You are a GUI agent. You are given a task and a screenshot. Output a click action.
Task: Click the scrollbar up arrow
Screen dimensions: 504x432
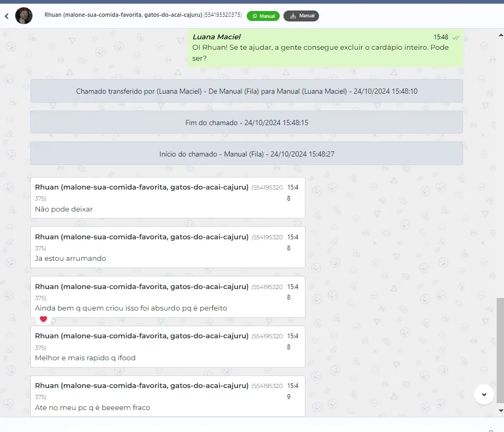tap(500, 35)
